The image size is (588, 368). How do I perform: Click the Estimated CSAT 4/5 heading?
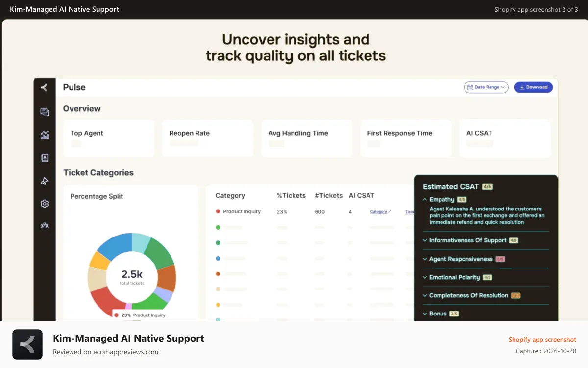pos(458,186)
